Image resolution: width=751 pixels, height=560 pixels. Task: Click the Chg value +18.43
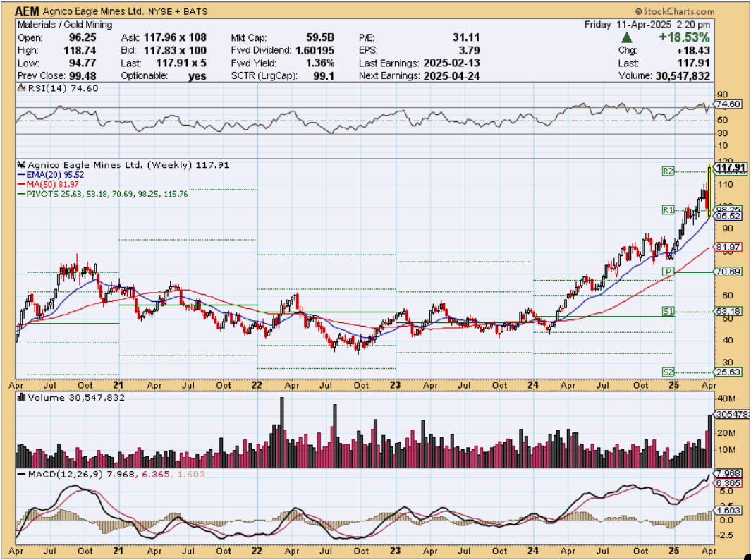pyautogui.click(x=692, y=50)
